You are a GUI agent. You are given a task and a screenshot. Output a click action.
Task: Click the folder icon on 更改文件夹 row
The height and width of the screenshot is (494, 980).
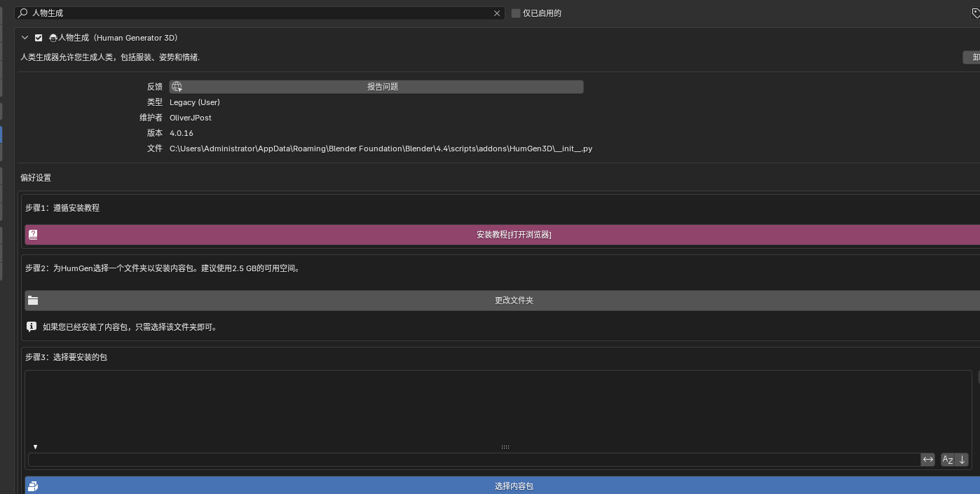click(x=33, y=301)
